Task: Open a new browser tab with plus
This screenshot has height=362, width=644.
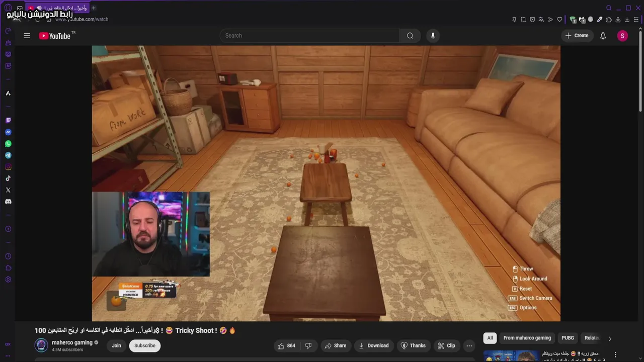Action: pyautogui.click(x=94, y=8)
